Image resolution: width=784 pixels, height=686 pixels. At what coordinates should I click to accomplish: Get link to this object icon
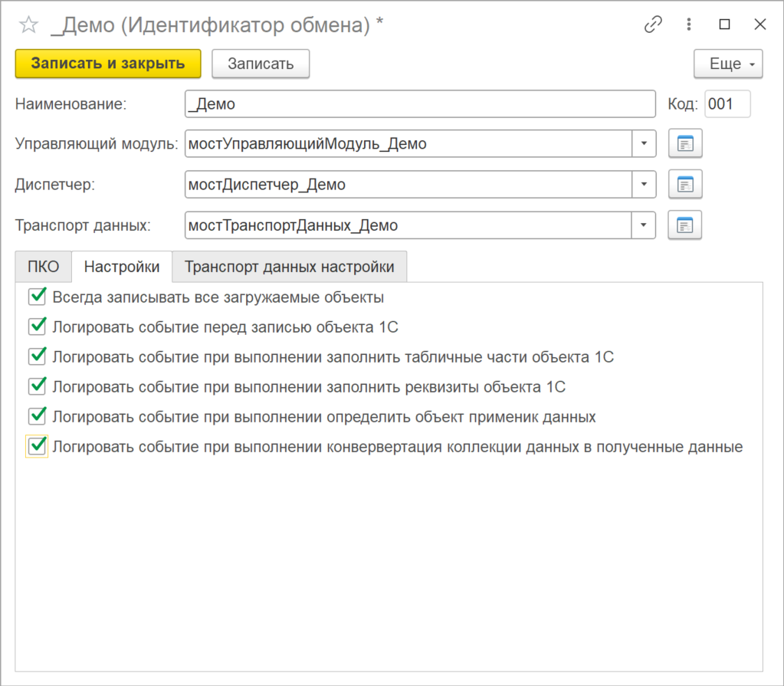point(653,24)
